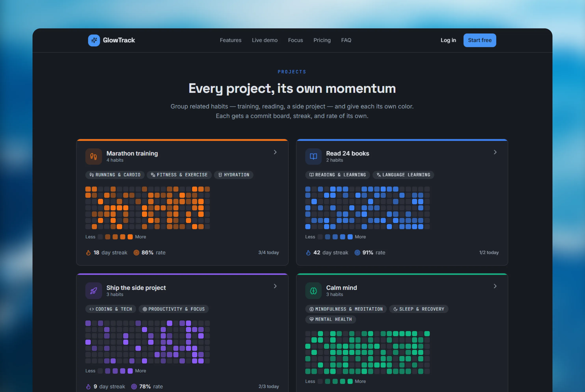
Task: Select the Fitness & Exercise tag
Action: (x=179, y=175)
